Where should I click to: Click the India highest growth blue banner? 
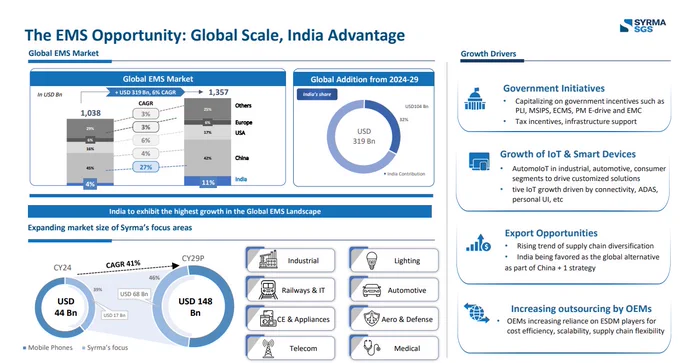click(230, 212)
